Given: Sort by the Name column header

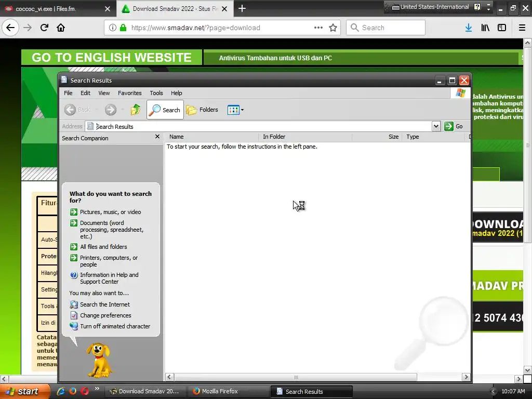Looking at the screenshot, I should point(211,137).
